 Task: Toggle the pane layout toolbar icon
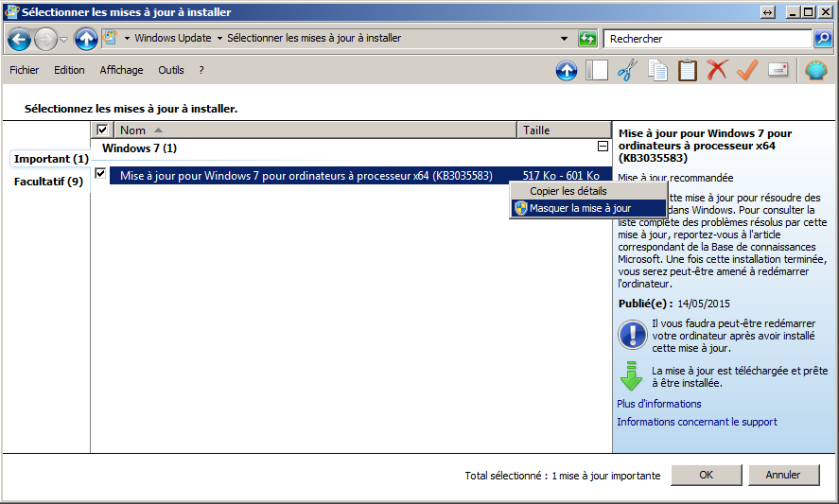point(597,70)
